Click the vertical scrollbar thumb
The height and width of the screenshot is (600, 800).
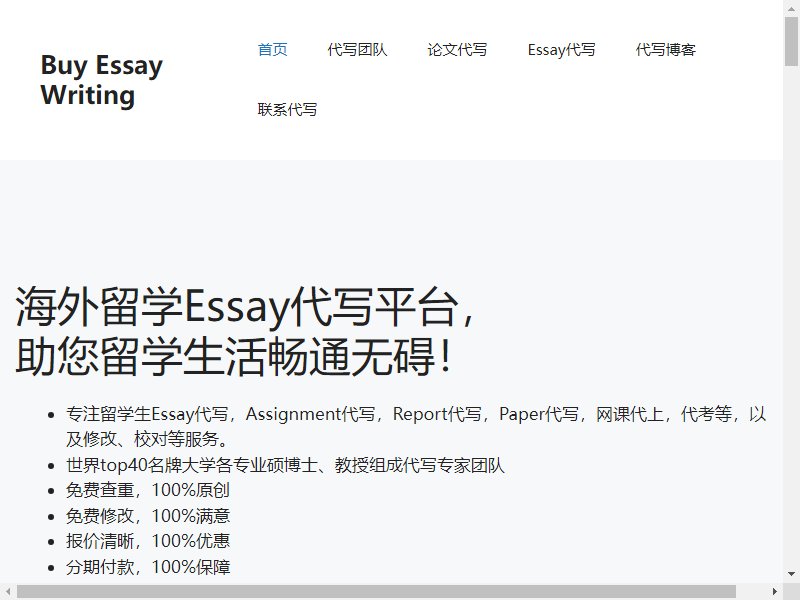(791, 41)
